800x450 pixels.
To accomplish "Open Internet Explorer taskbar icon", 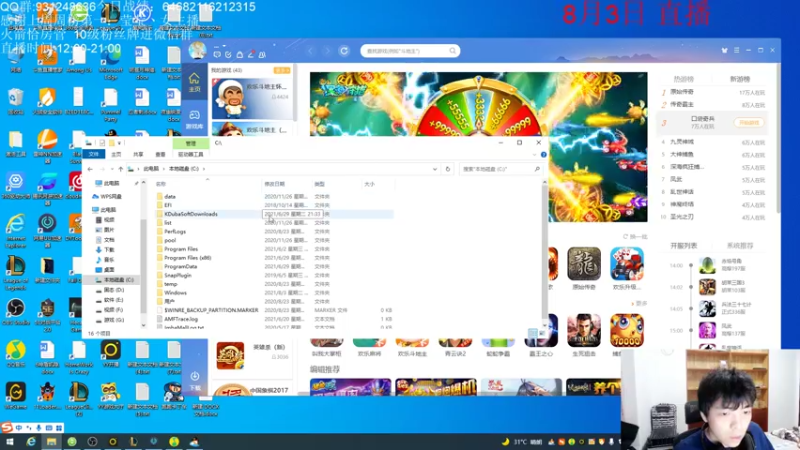I will click(31, 441).
